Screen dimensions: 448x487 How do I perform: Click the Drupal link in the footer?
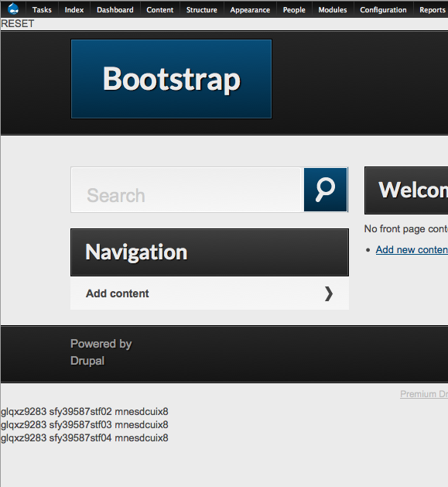click(x=87, y=361)
